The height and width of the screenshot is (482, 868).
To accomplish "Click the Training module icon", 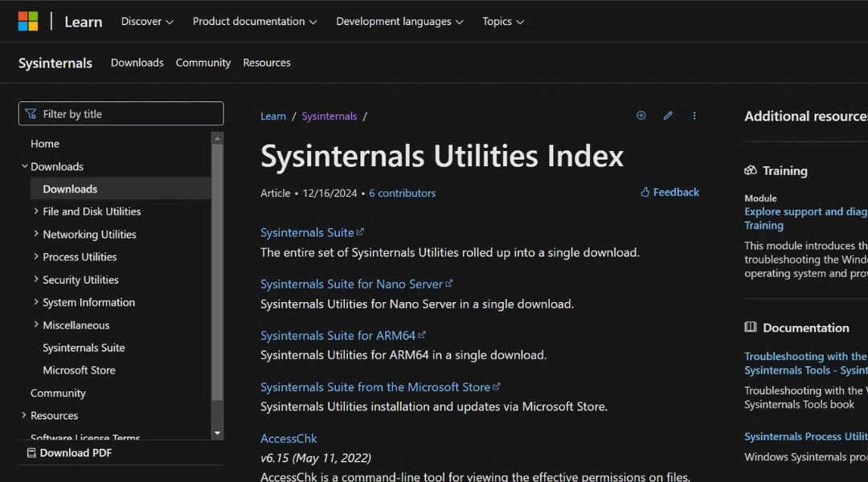I will [751, 170].
